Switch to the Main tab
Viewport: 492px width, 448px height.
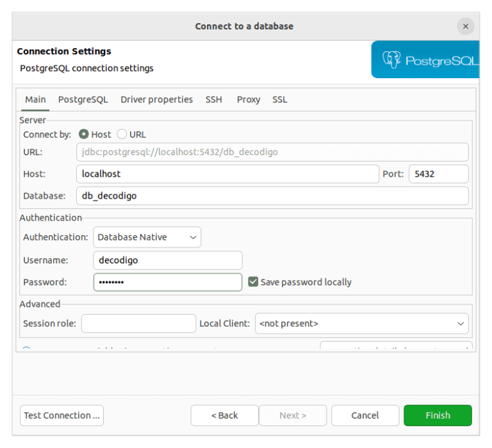pos(35,100)
